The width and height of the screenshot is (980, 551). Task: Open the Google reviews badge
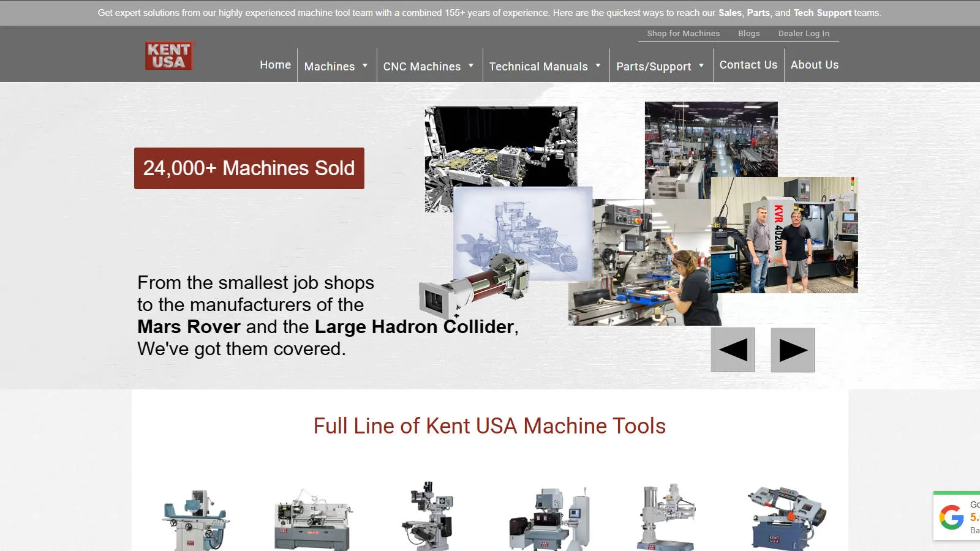957,516
